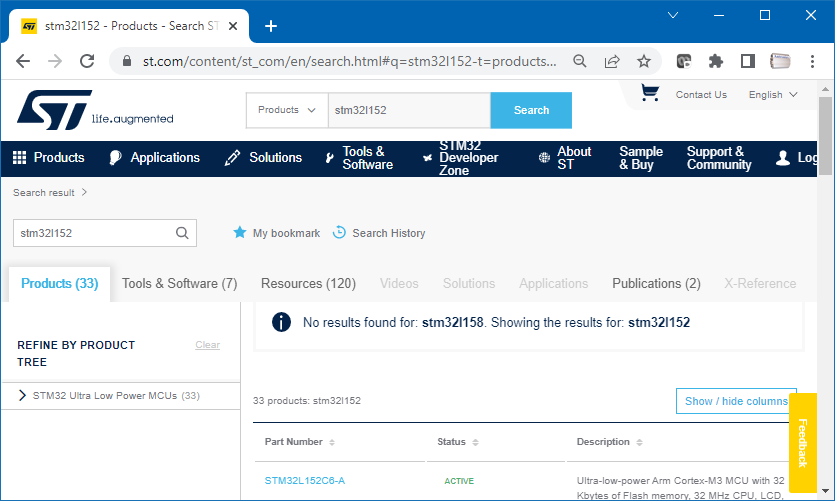
Task: Click Show / hide columns button
Action: [736, 401]
